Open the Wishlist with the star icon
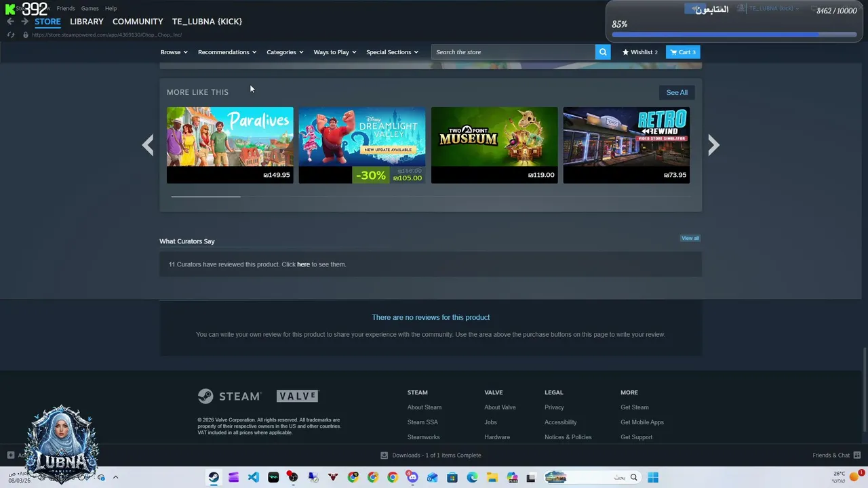This screenshot has height=488, width=868. tap(639, 52)
